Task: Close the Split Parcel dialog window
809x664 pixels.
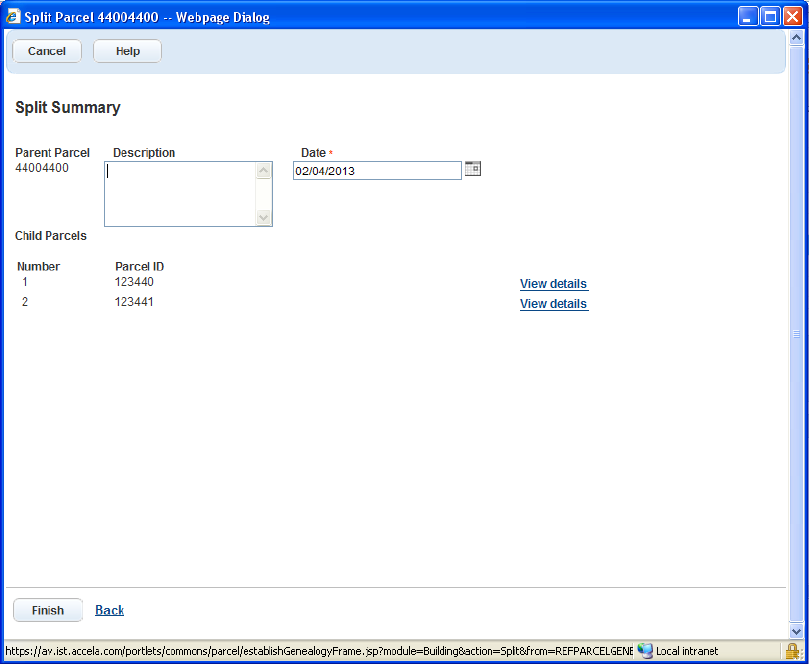Action: (792, 17)
